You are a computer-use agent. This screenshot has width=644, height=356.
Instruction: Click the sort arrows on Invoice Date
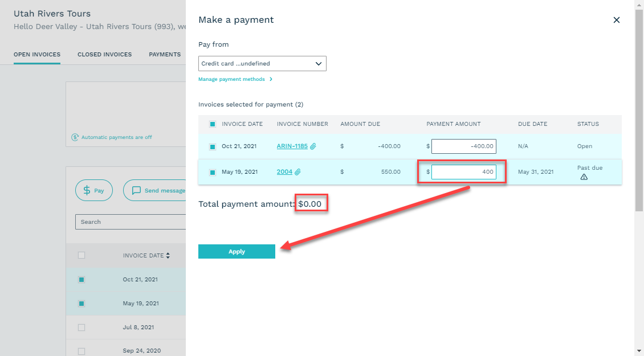(x=168, y=256)
